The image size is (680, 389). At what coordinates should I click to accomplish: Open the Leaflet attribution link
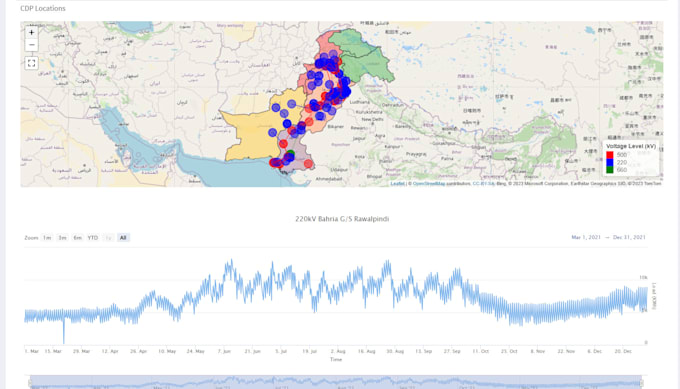[397, 184]
